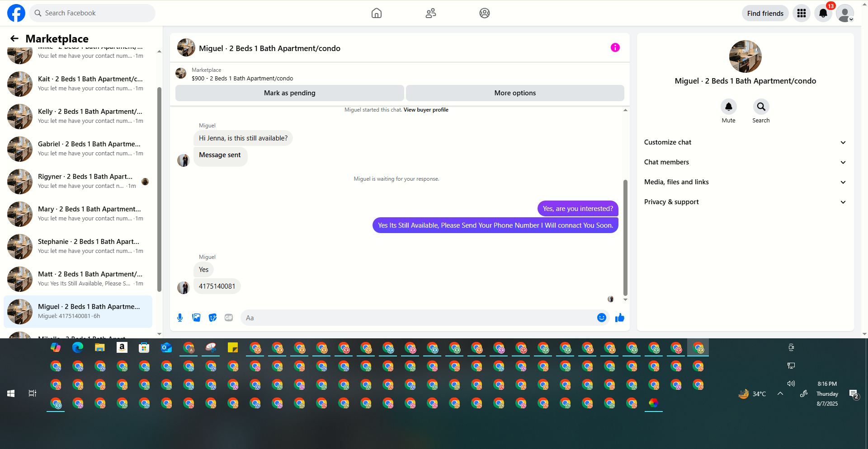868x449 pixels.
Task: Click the chat header Miguel avatar
Action: 186,47
